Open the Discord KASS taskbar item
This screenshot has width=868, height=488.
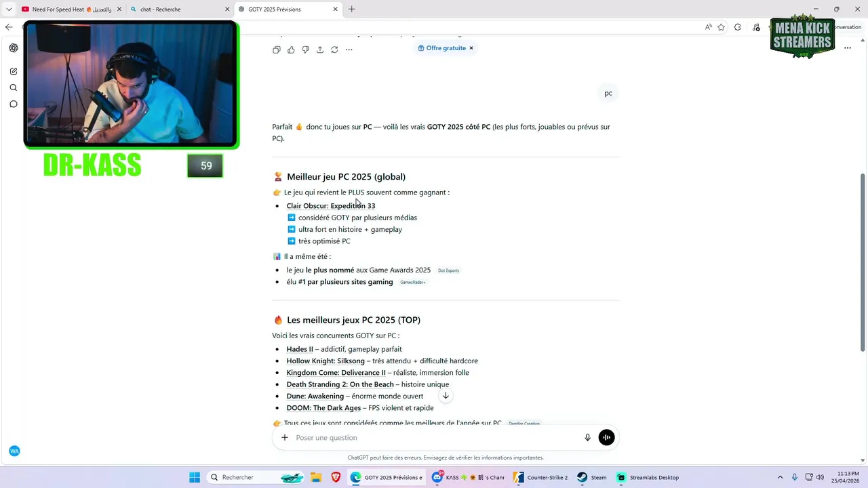coord(468,477)
